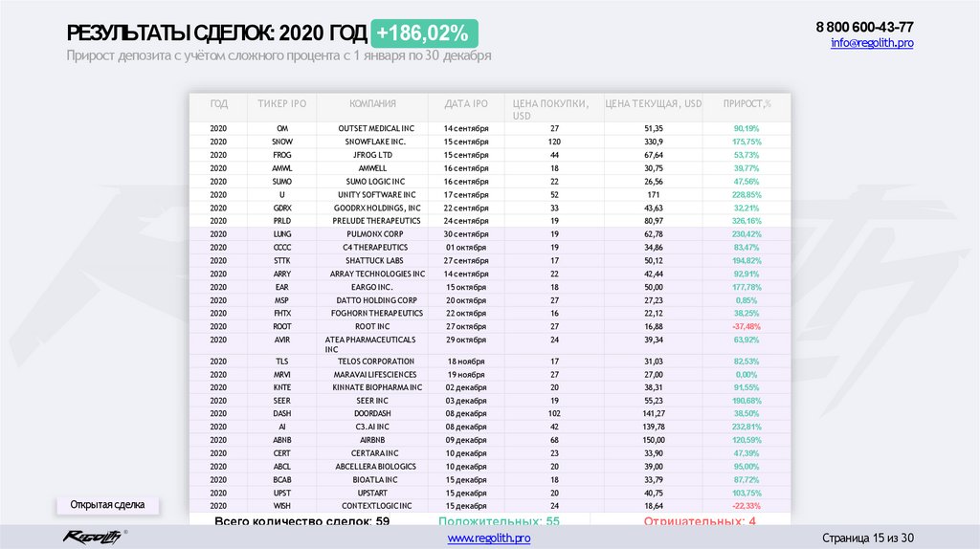Click the 'ЦЕНА ТЕКУЩАЯ, USD' column header
This screenshot has width=980, height=549.
tap(653, 103)
